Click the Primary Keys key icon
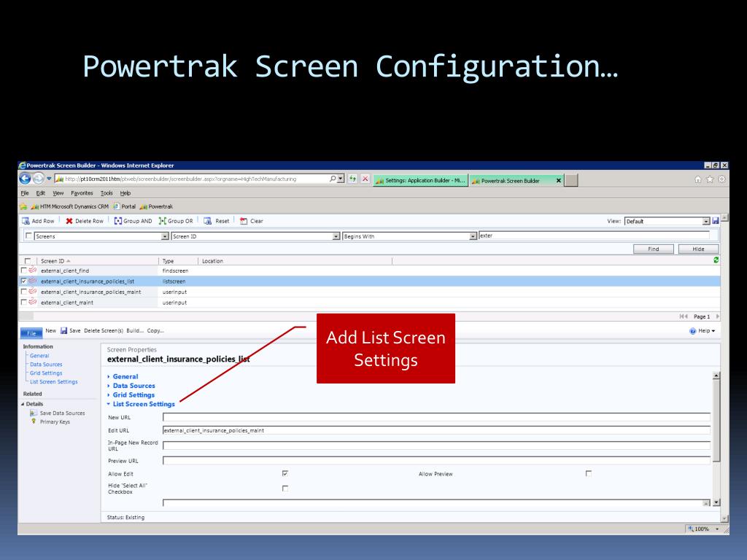This screenshot has height=560, width=747. pos(34,421)
